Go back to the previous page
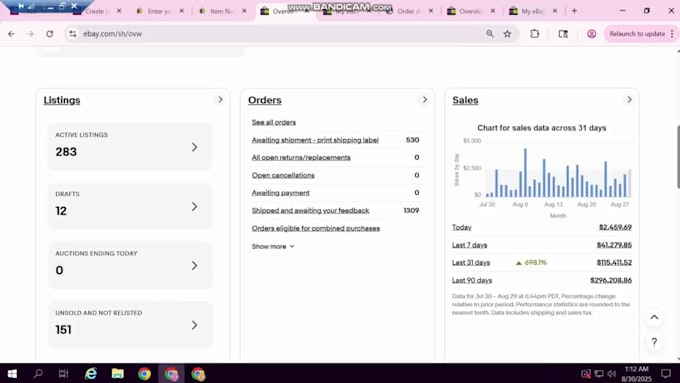The image size is (680, 383). (11, 33)
